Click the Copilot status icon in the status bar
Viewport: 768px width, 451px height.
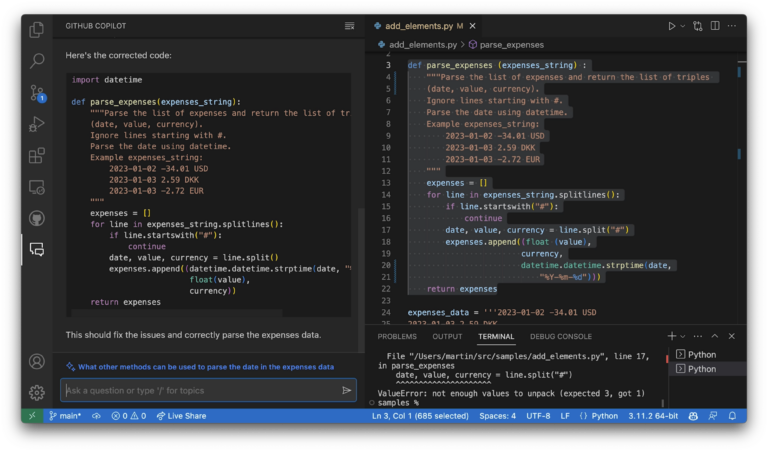(x=693, y=416)
